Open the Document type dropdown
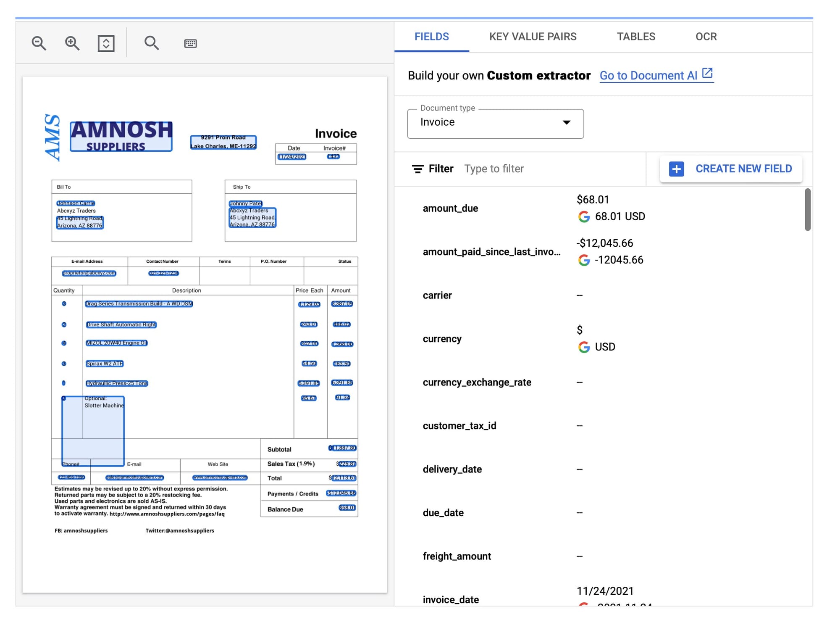This screenshot has height=625, width=840. (x=495, y=123)
